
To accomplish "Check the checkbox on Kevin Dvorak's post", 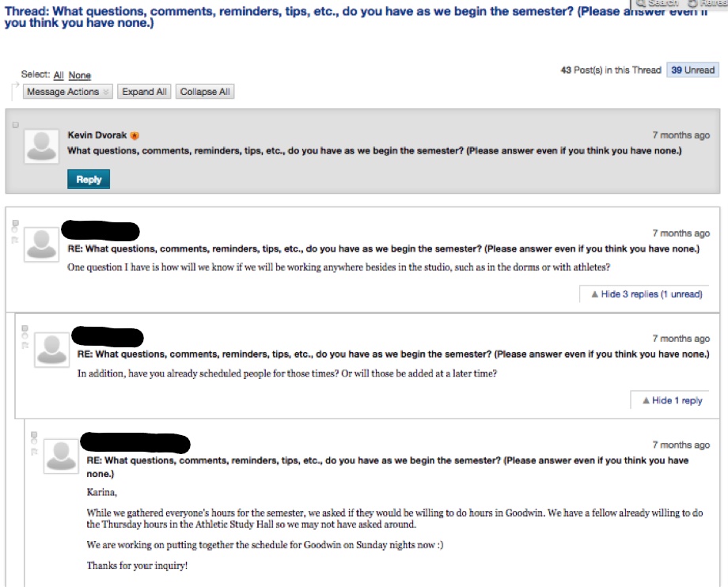I will [x=17, y=124].
